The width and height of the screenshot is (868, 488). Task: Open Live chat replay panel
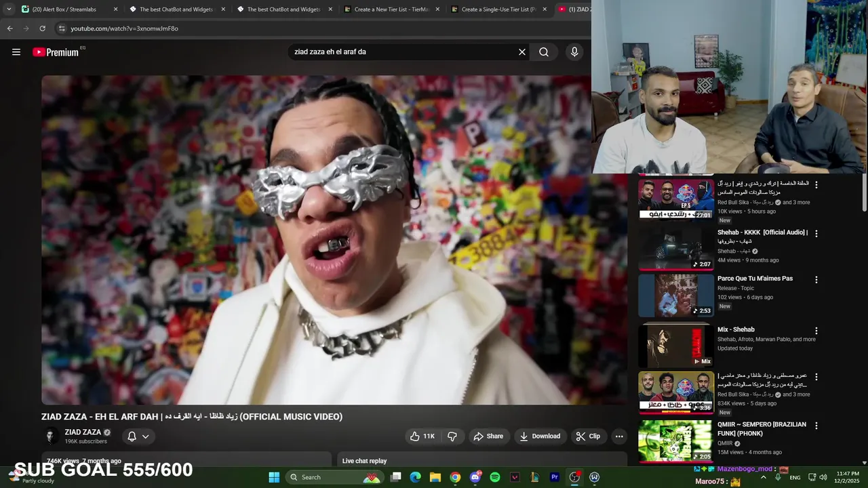(x=482, y=460)
